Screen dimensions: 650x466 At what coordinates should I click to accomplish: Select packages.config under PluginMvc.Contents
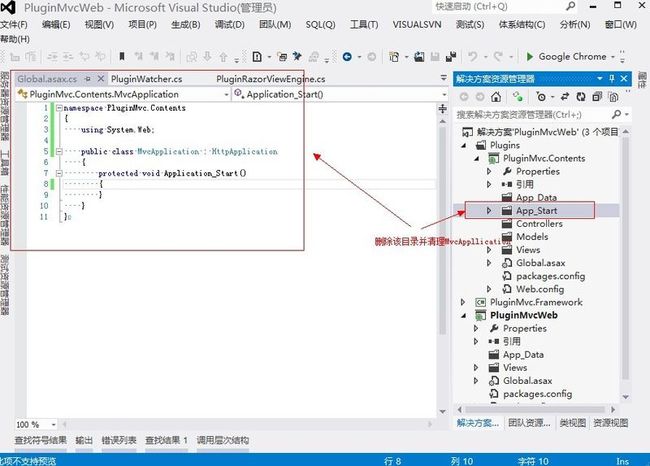point(551,276)
